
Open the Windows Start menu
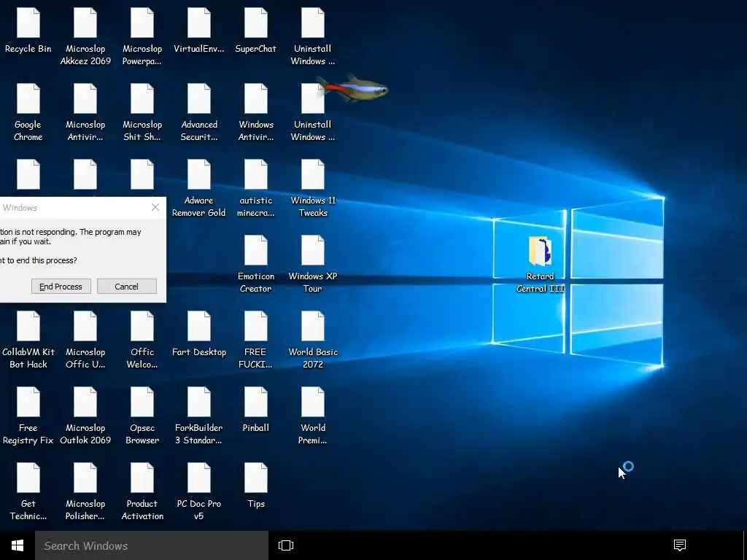click(18, 545)
